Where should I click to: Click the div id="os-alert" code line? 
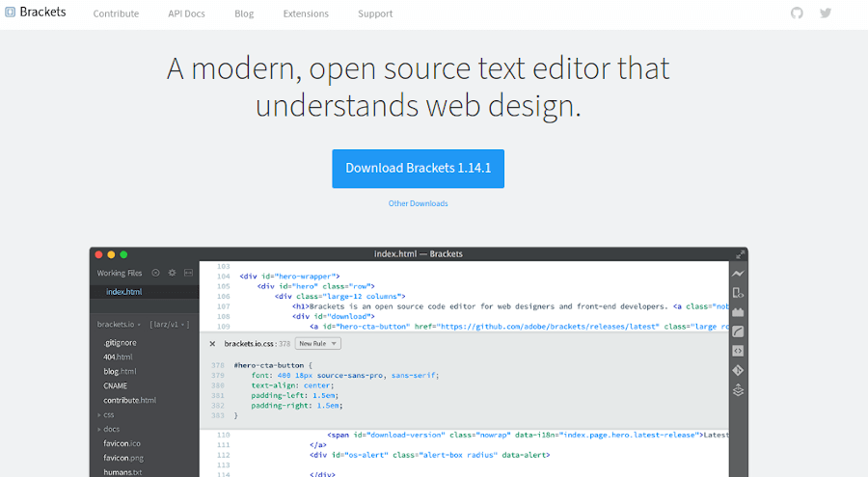(429, 455)
